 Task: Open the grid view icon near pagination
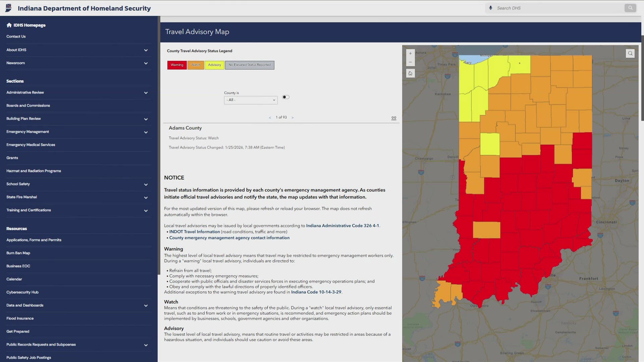tap(394, 118)
